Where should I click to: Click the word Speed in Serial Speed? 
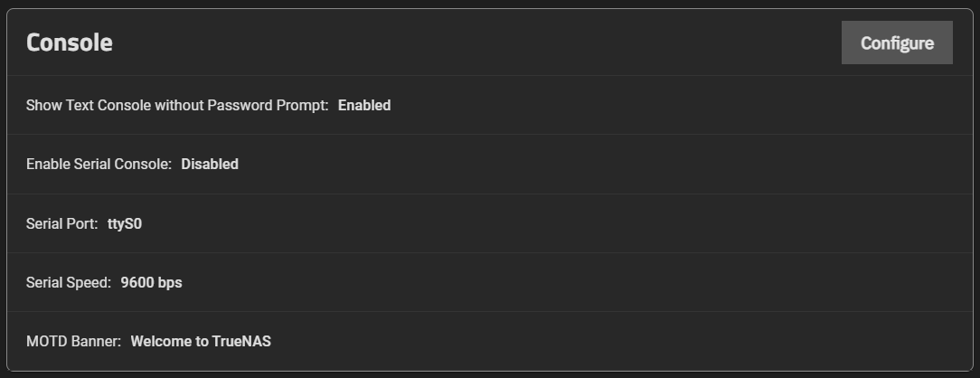[x=90, y=282]
